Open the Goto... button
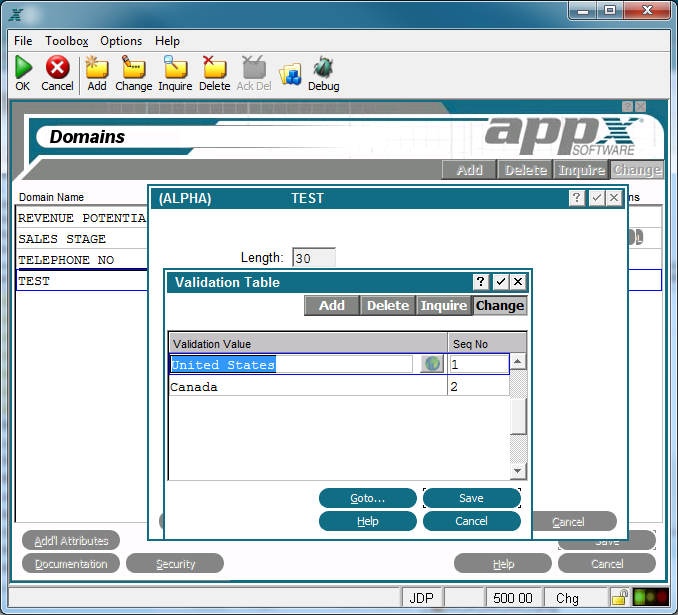The width and height of the screenshot is (678, 615). [x=368, y=498]
